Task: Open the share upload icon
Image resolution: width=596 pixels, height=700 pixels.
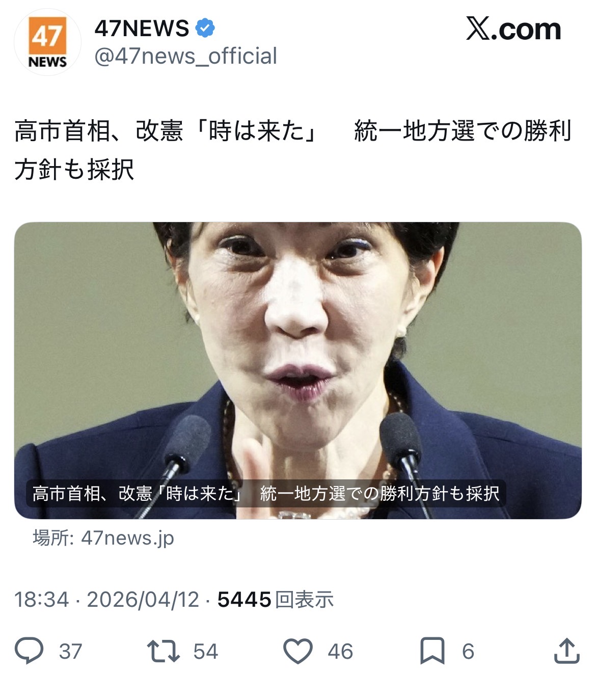Action: 566,651
